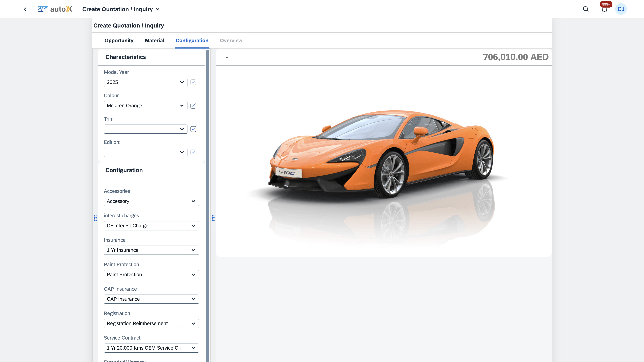This screenshot has width=644, height=362.
Task: Toggle the checkbox beside Trim selection
Action: click(193, 129)
